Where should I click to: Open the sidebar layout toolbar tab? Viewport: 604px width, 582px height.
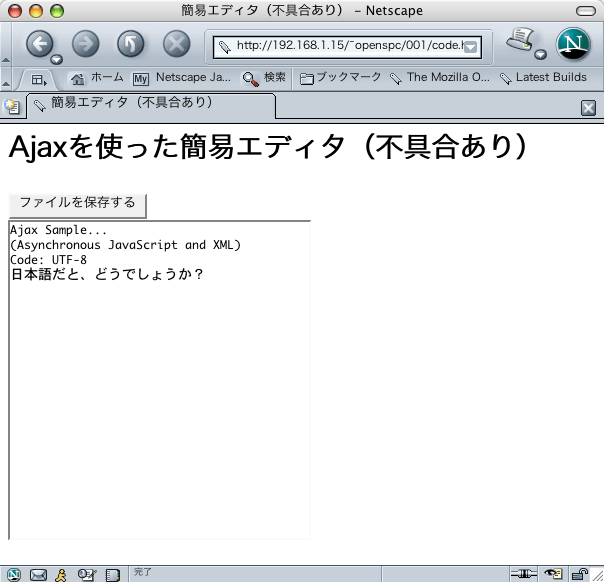[39, 80]
